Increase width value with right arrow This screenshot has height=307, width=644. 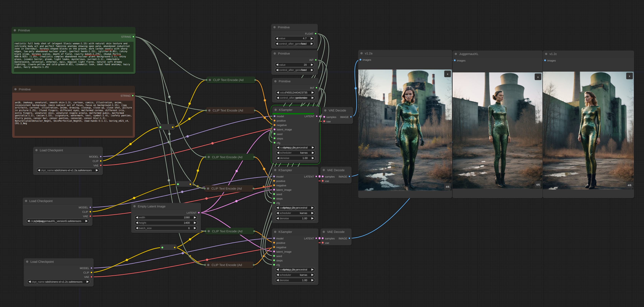pyautogui.click(x=195, y=218)
